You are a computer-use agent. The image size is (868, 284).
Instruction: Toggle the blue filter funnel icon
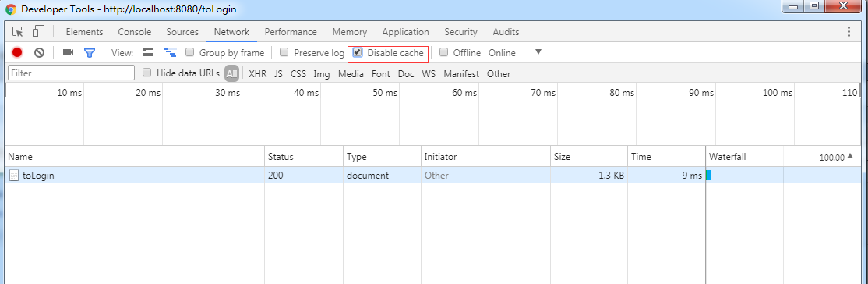tap(89, 53)
